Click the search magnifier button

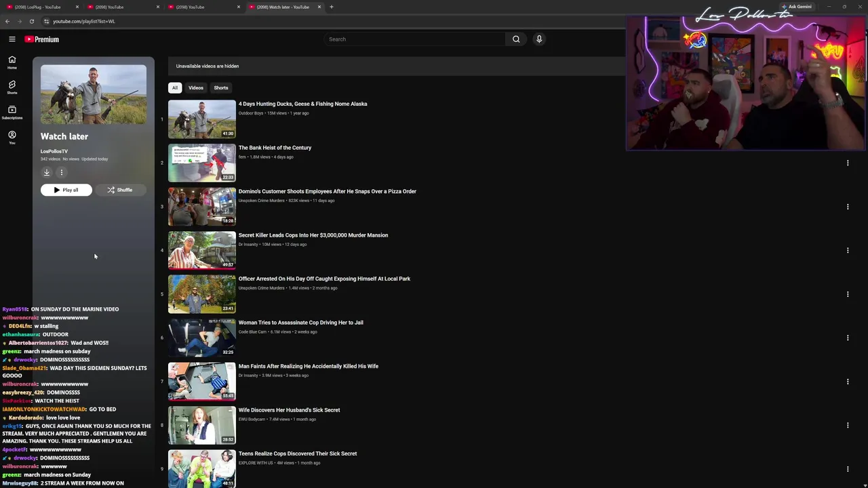[x=516, y=39]
